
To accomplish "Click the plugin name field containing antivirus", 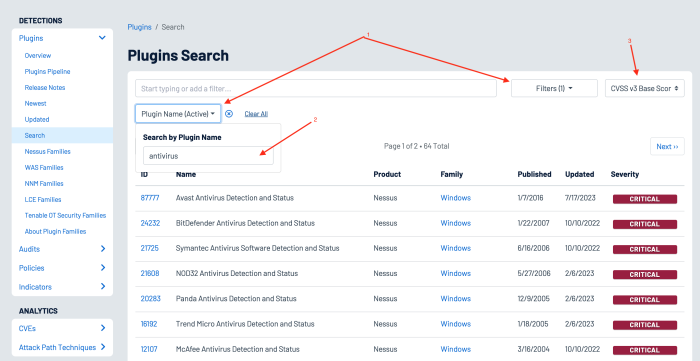I will (208, 156).
